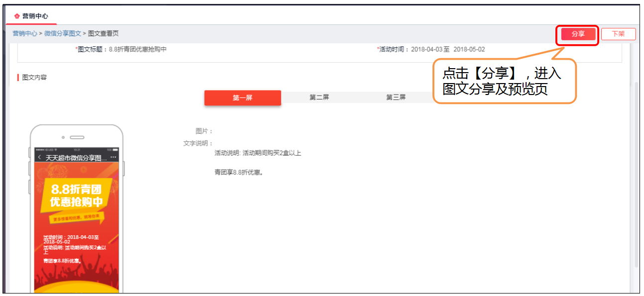Open the "..." more options icon in preview

[113, 157]
